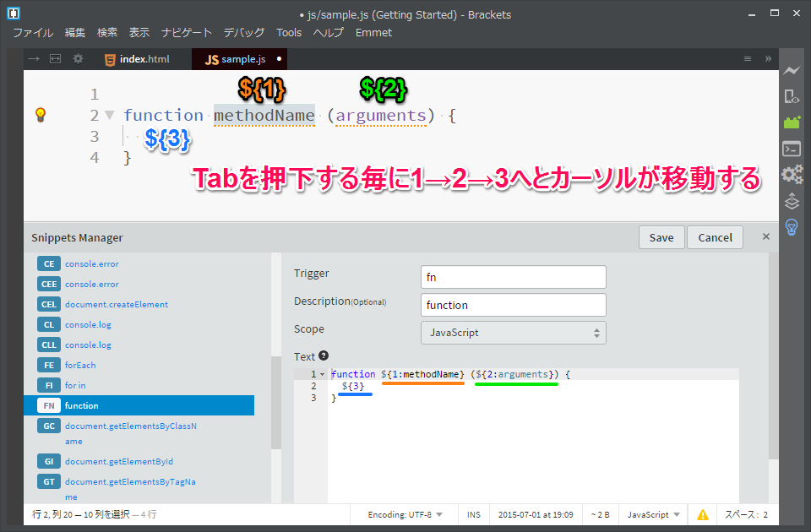
Task: Open the 表示 menu
Action: 139,33
